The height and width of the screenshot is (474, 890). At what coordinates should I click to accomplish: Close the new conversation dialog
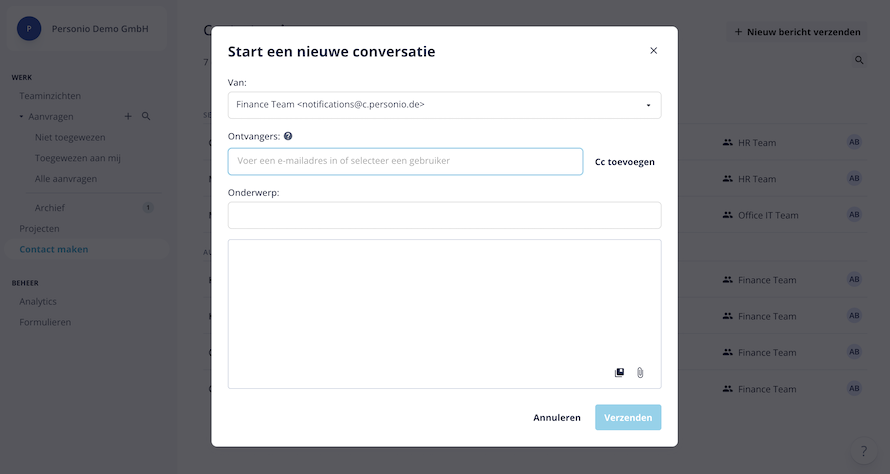tap(654, 51)
